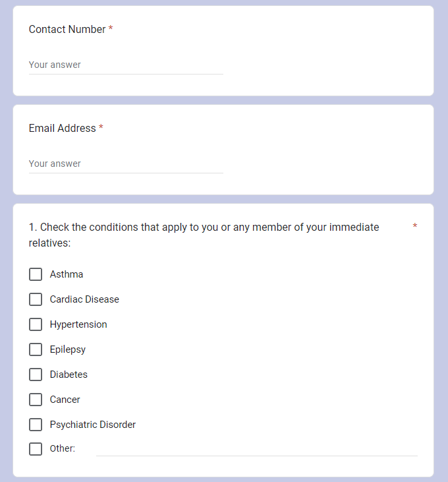Click the 'Diabetes' option label text
Screen dimensions: 448x482
click(x=69, y=375)
